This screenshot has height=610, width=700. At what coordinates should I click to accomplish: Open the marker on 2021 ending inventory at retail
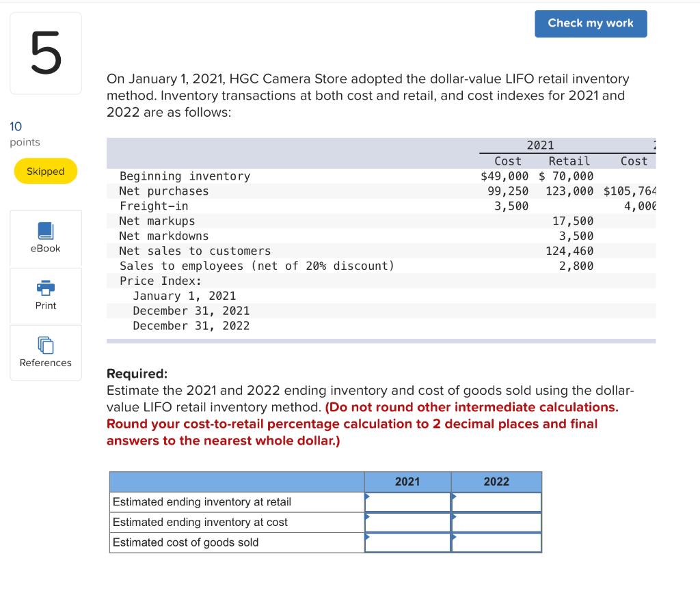point(368,498)
